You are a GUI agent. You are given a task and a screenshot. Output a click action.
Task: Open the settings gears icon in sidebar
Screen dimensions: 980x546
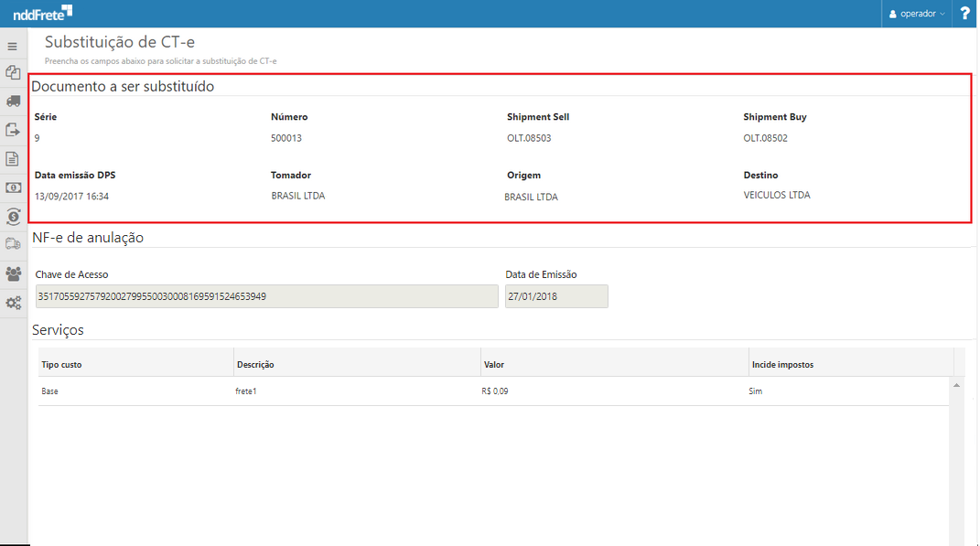coord(13,303)
